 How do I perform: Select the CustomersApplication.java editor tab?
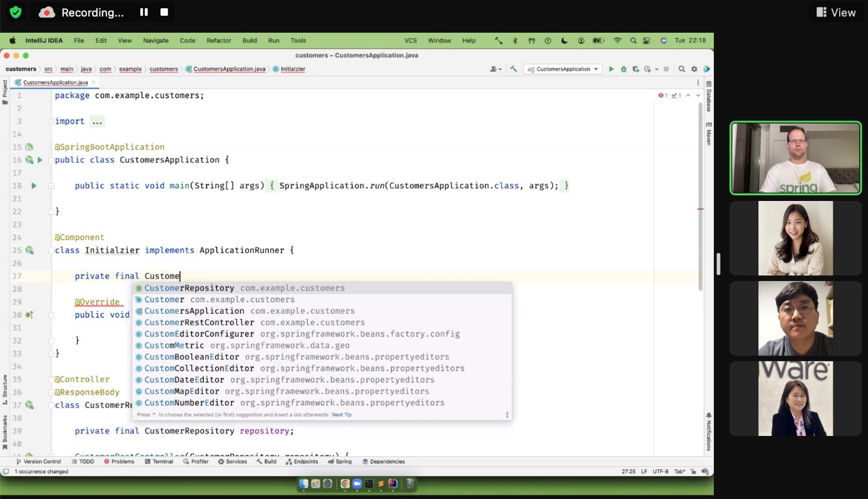(55, 83)
